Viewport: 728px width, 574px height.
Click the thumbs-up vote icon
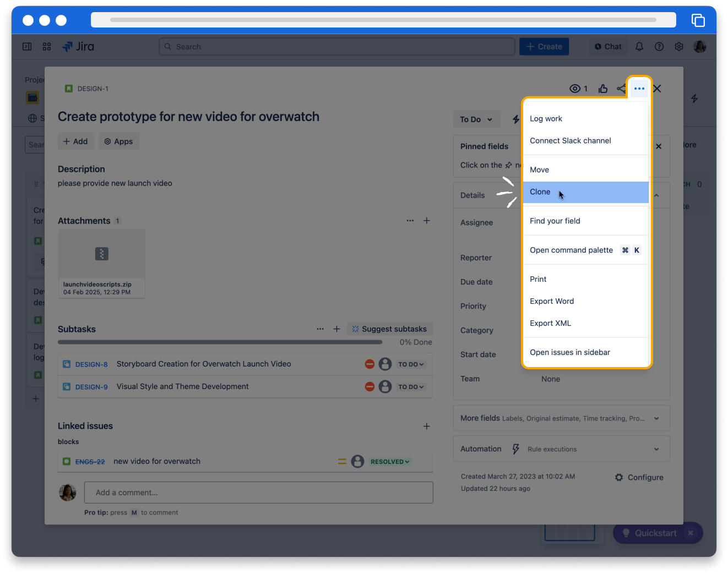point(603,89)
